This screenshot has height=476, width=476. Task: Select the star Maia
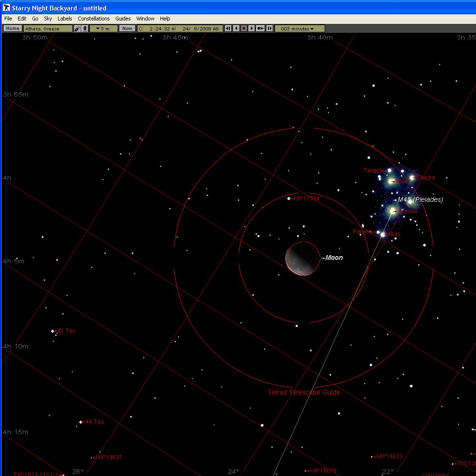pos(390,181)
